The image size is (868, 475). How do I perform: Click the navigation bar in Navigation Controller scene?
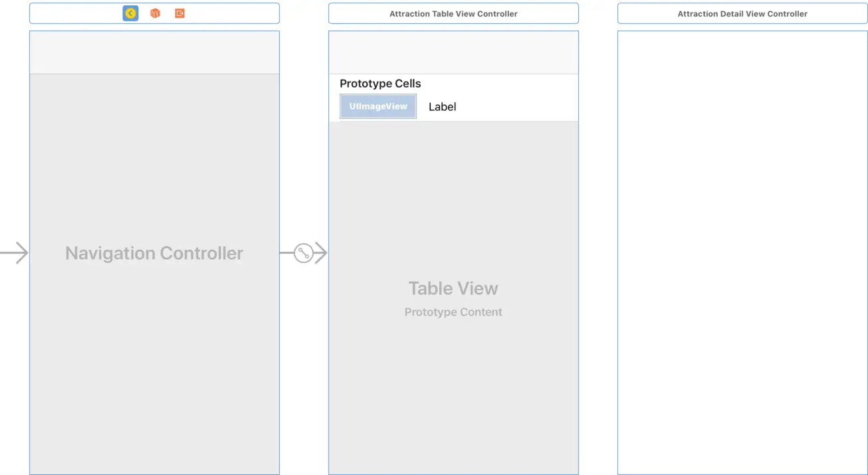coord(154,52)
